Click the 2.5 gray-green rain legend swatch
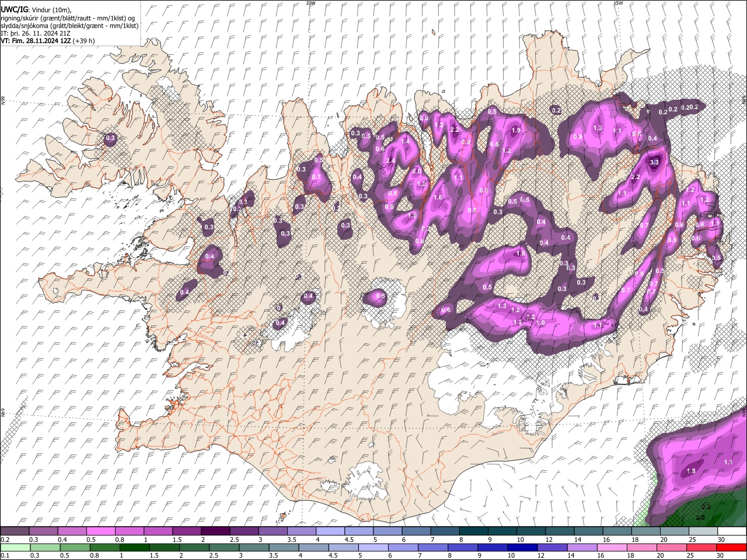Viewport: 747px width, 560px height. 224,547
